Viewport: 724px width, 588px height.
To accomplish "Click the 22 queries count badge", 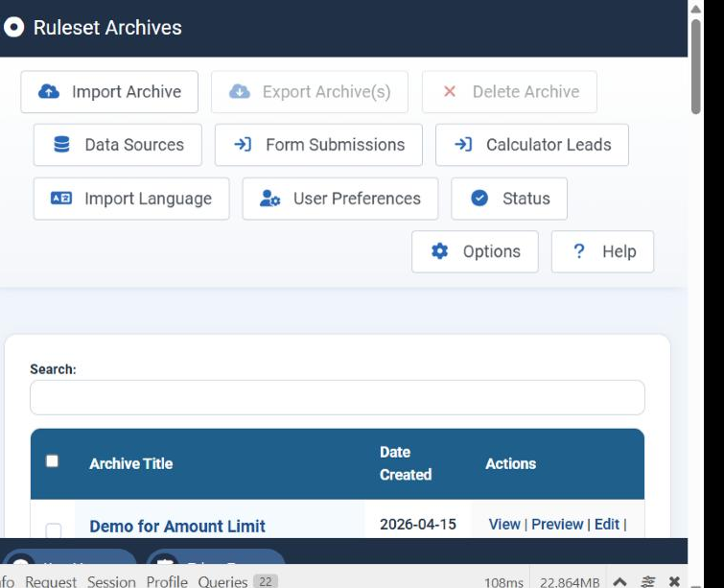I will point(266,581).
